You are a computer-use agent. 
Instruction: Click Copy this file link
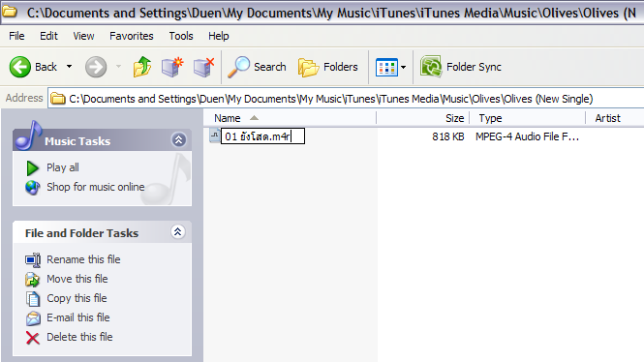click(x=77, y=298)
